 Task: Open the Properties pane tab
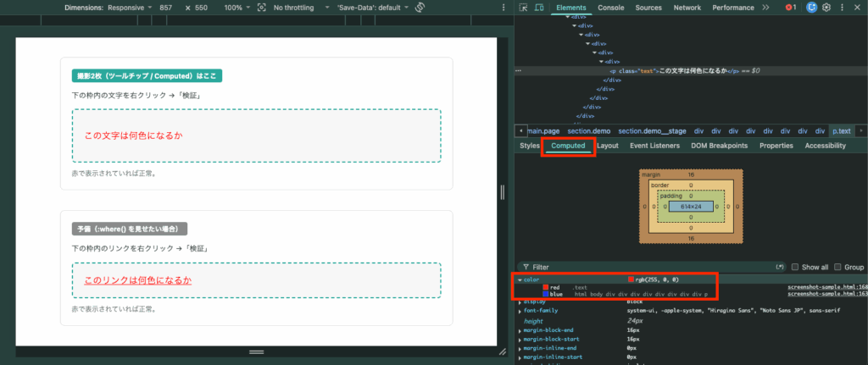click(776, 146)
